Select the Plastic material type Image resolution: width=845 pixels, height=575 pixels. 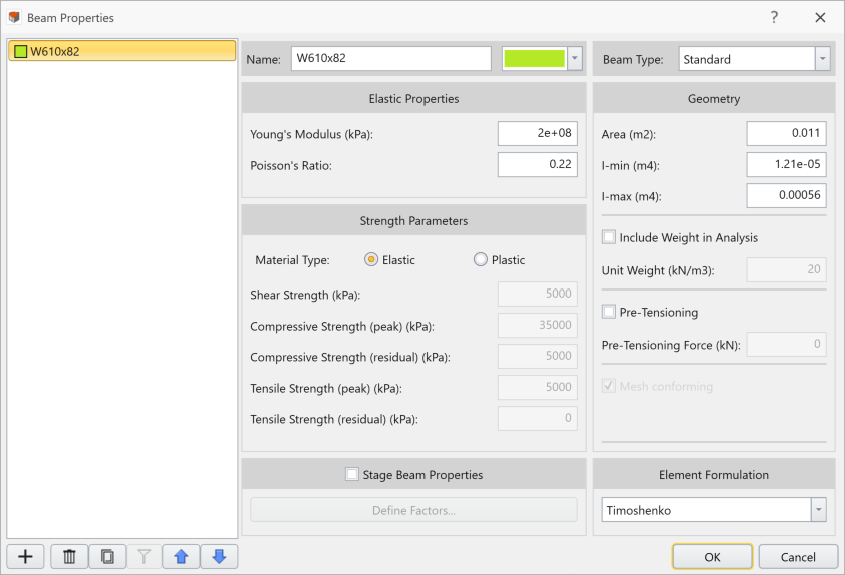coord(480,259)
